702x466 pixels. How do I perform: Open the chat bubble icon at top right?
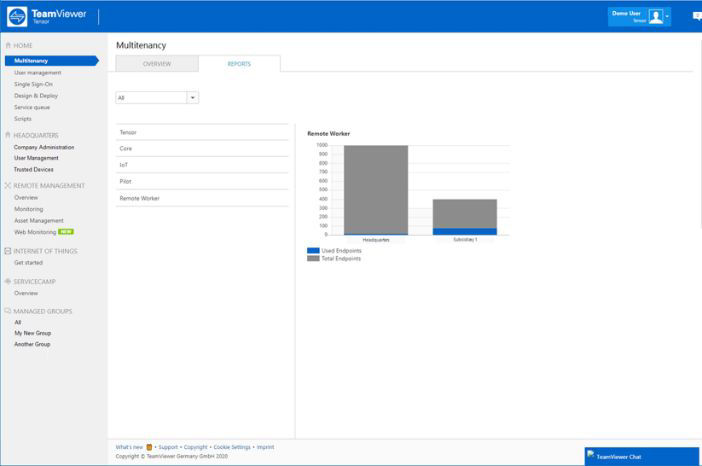click(698, 16)
